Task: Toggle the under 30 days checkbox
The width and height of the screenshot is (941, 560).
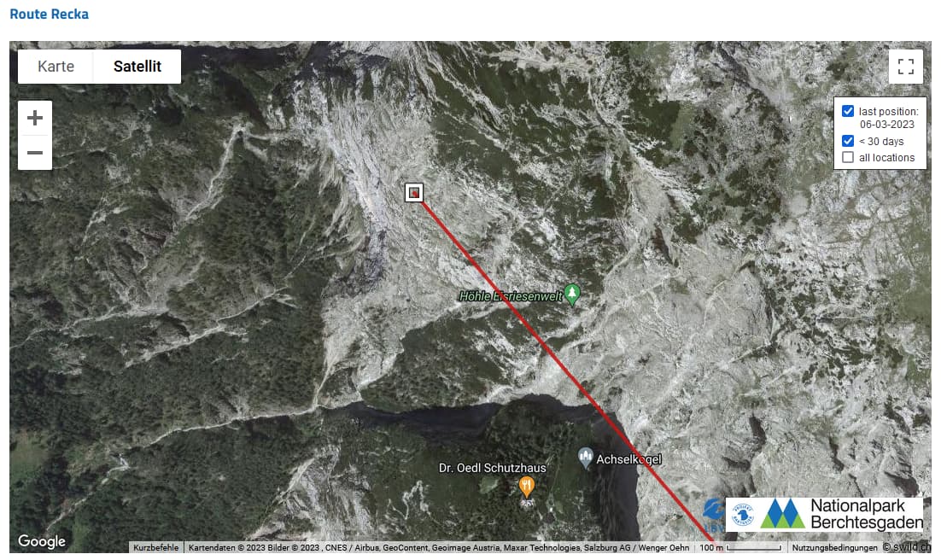Action: point(848,141)
